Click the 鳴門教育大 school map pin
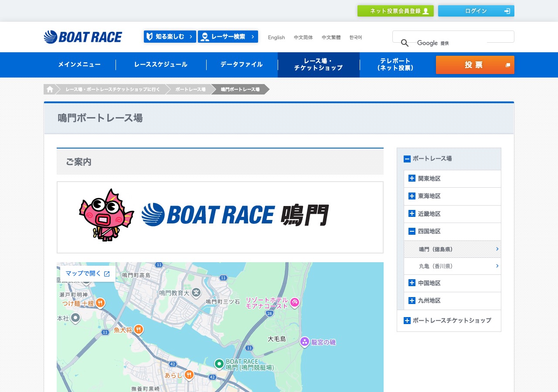This screenshot has width=558, height=392. tap(196, 292)
